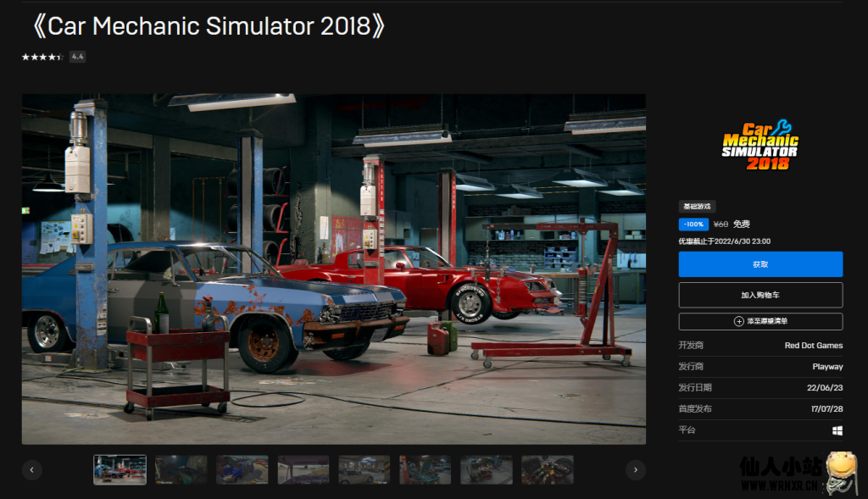
Task: Click the 开发商 label
Action: tap(691, 345)
